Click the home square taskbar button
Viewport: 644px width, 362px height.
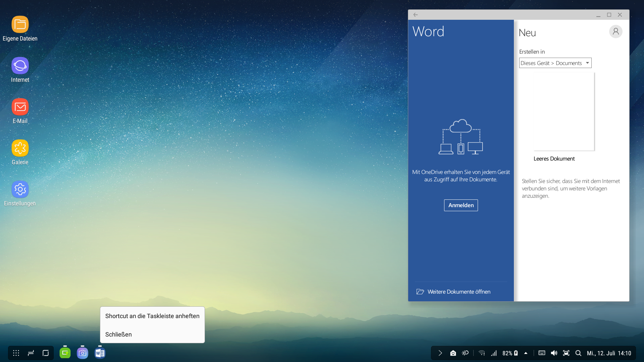46,353
